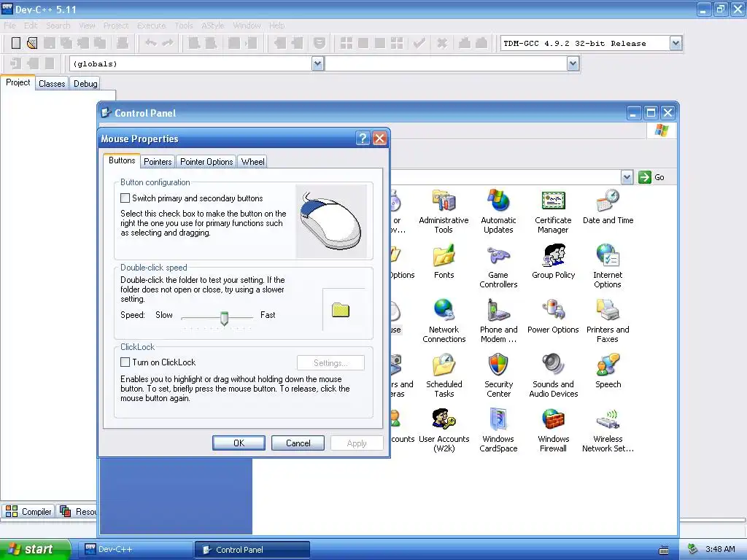The image size is (747, 560).
Task: Click OK in Mouse Properties
Action: click(x=239, y=443)
